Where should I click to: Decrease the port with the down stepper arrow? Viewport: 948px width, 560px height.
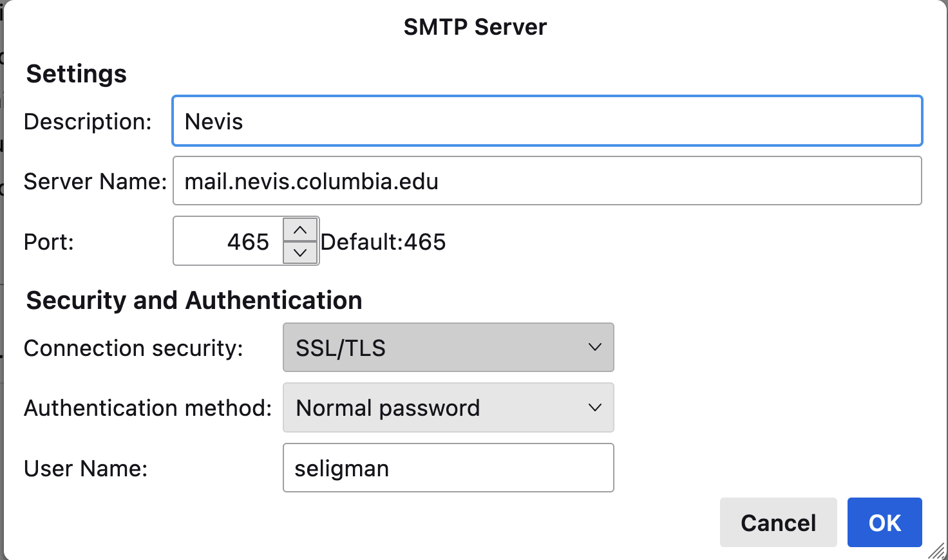point(299,253)
